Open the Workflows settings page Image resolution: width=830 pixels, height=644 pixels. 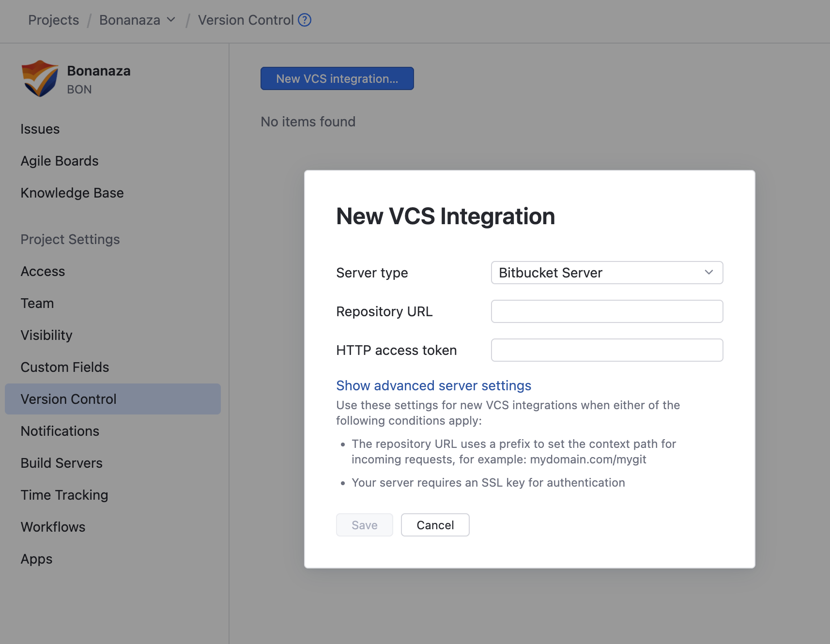tap(53, 527)
